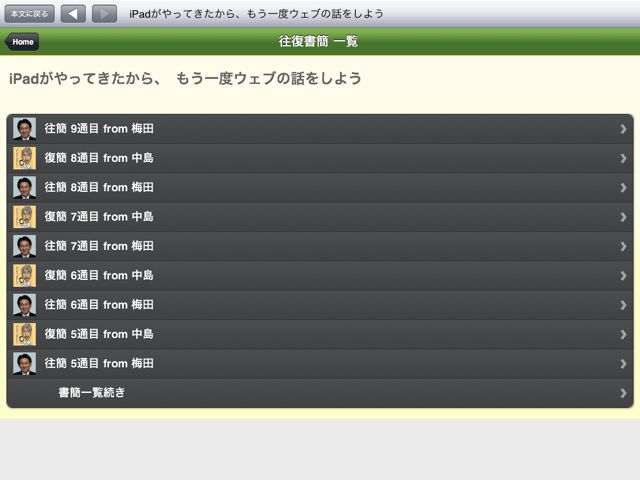The width and height of the screenshot is (640, 480).
Task: Chevron on 往簡 9通目 from 梅田 row
Action: pos(623,129)
